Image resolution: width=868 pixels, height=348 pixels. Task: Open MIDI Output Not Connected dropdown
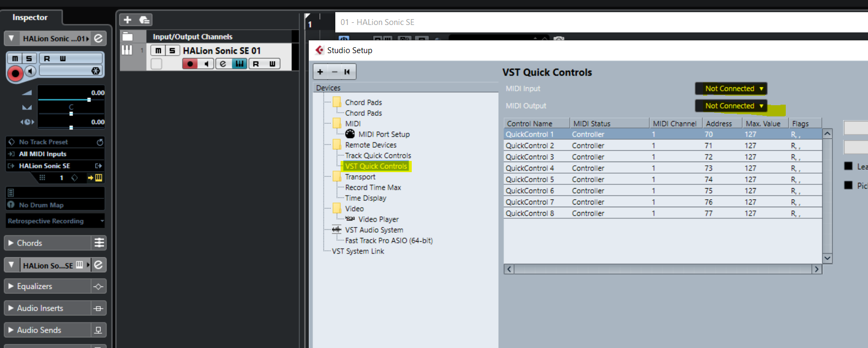tap(731, 106)
